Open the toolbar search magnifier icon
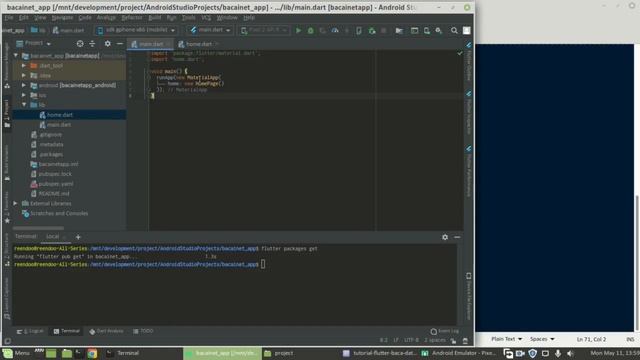Image resolution: width=640 pixels, height=360 pixels. pyautogui.click(x=454, y=31)
